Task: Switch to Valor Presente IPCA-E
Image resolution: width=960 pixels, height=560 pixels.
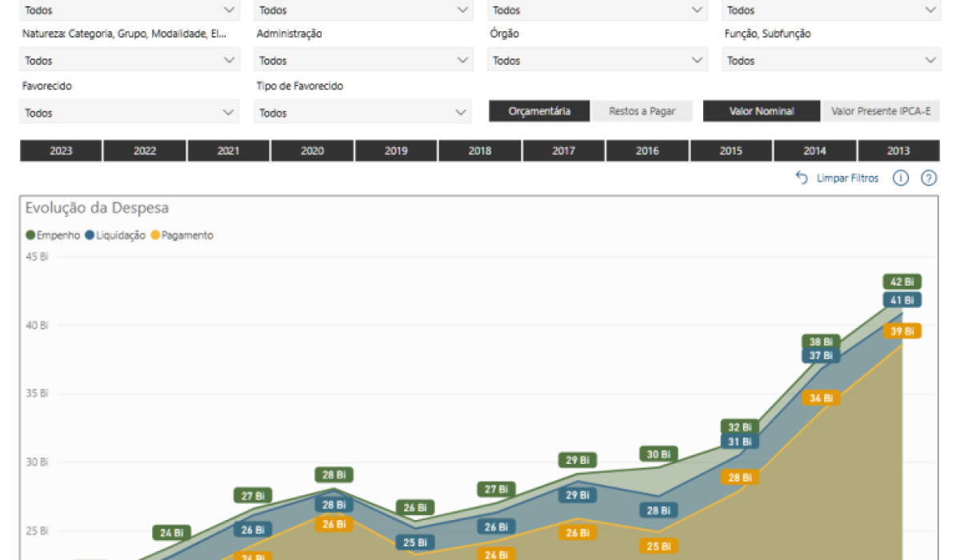Action: [881, 111]
